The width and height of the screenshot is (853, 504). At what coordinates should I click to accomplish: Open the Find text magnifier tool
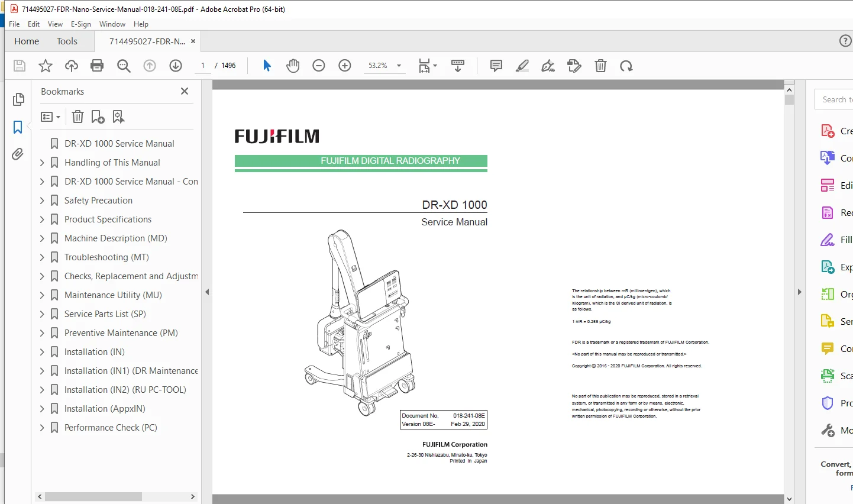tap(124, 66)
